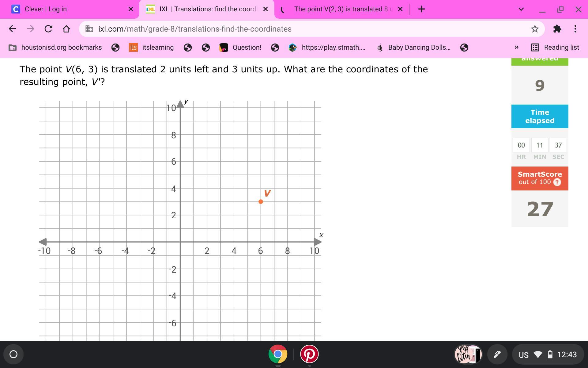
Task: Open the stylus tools pen icon
Action: [x=497, y=355]
